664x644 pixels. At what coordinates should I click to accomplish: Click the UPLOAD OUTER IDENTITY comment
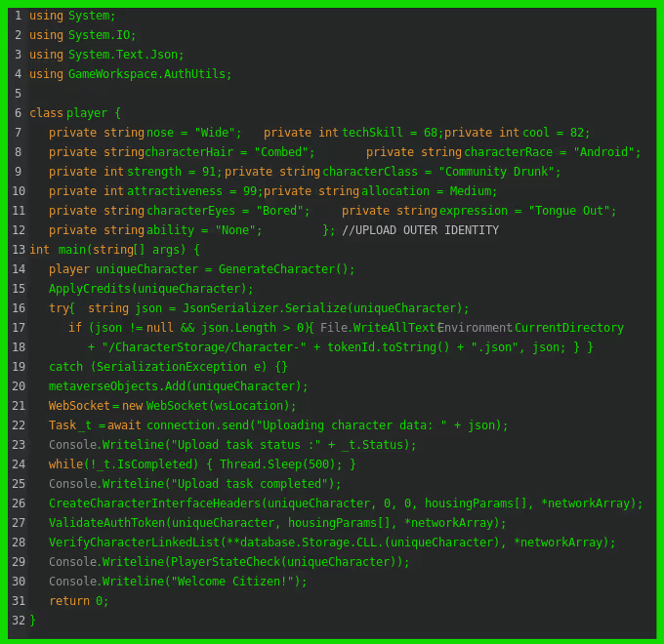click(x=420, y=230)
